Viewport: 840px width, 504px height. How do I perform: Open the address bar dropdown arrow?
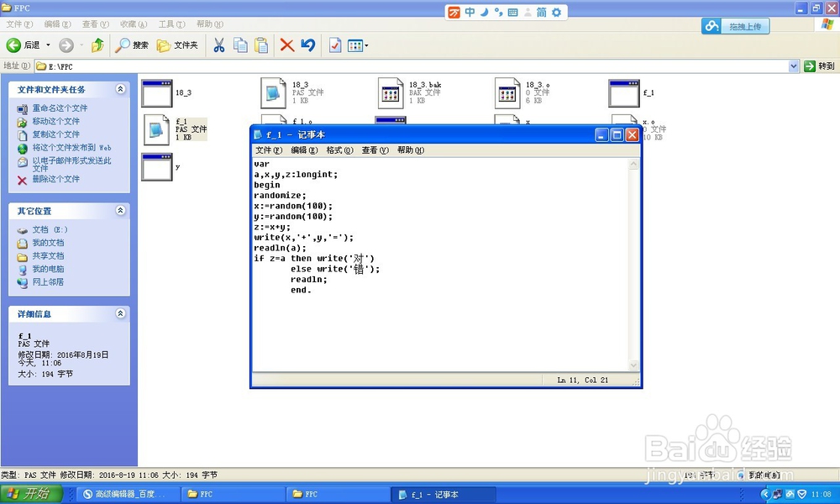coord(794,66)
